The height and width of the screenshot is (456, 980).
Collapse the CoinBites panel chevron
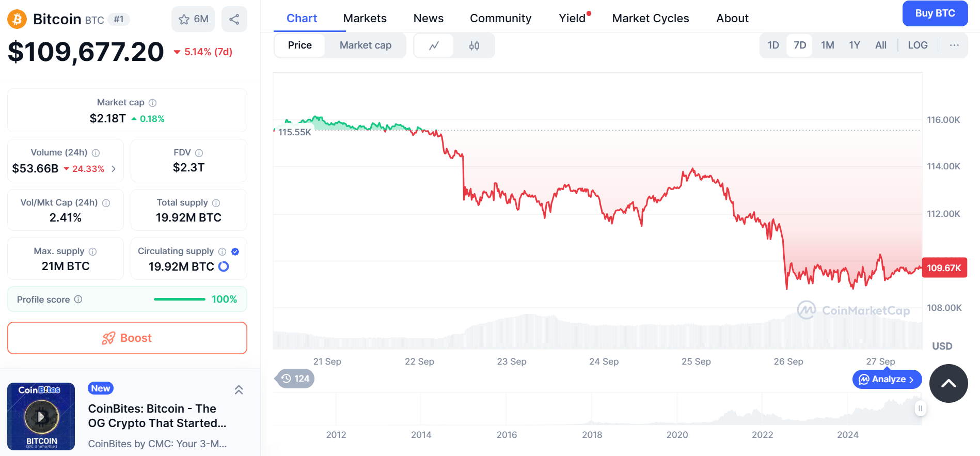point(239,390)
